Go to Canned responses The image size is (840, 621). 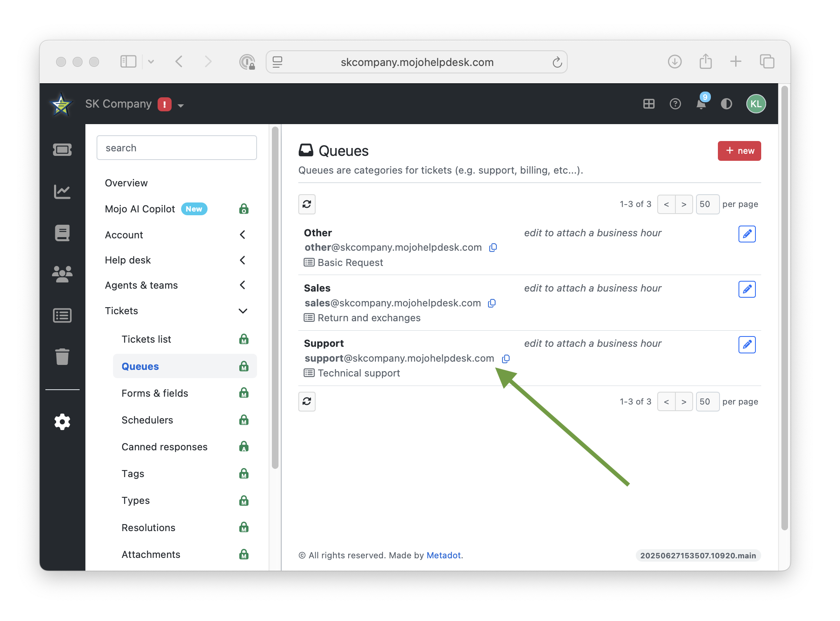pos(164,447)
